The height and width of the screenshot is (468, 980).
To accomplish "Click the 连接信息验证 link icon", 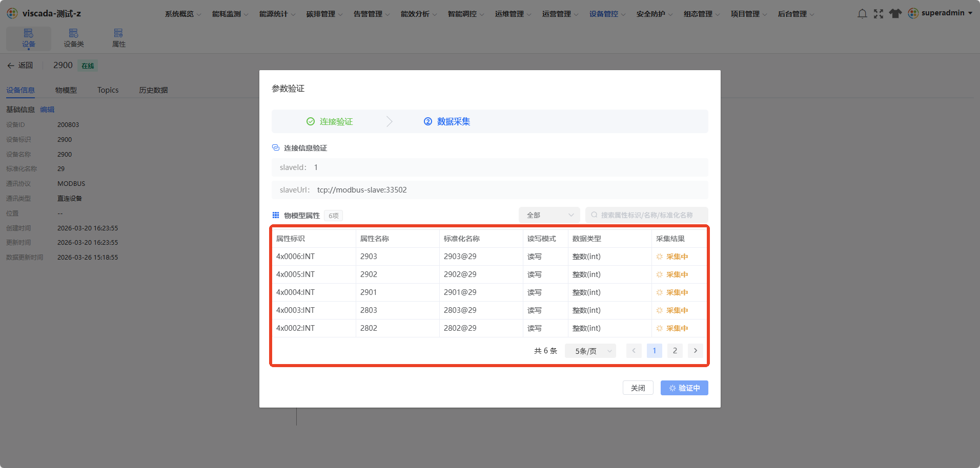I will tap(276, 147).
